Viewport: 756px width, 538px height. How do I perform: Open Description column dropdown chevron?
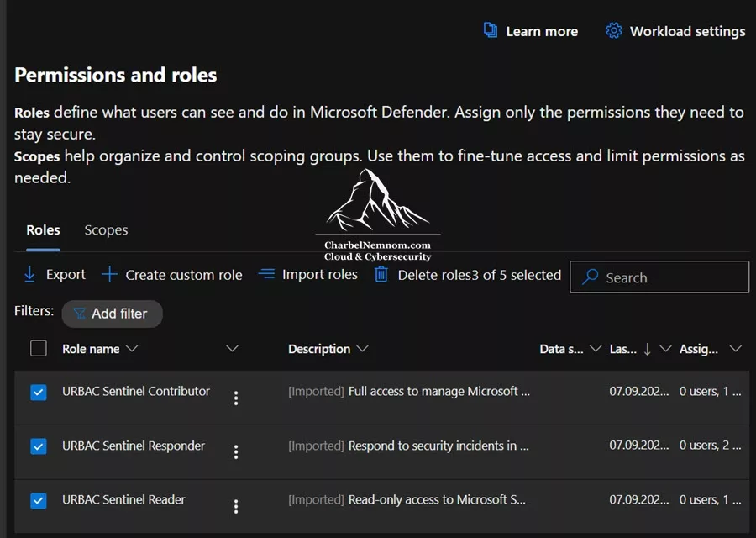tap(363, 348)
